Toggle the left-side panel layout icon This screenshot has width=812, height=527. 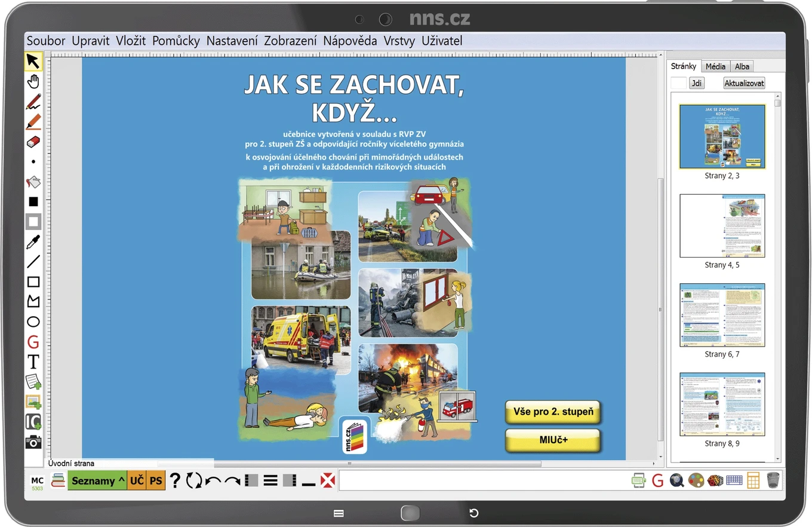tap(251, 480)
